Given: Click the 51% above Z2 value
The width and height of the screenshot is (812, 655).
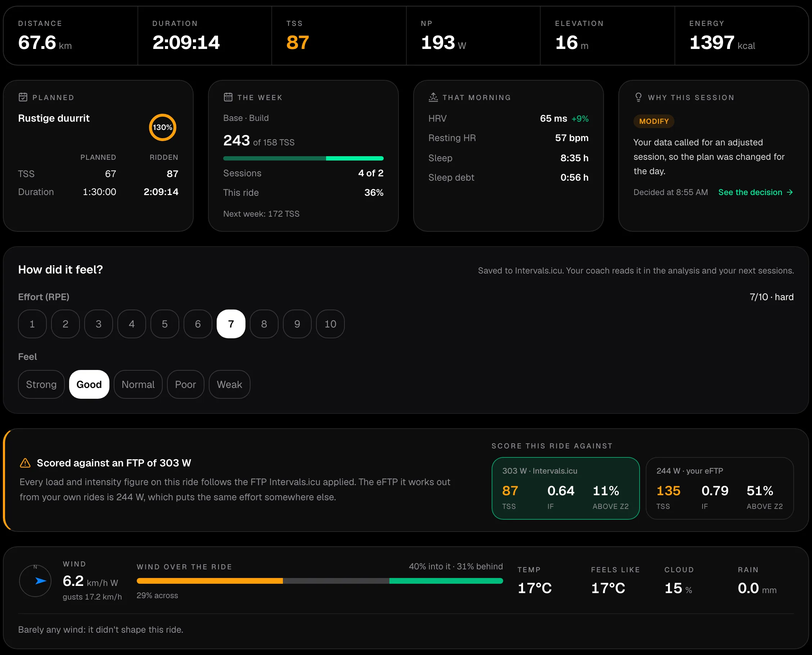Looking at the screenshot, I should 760,491.
